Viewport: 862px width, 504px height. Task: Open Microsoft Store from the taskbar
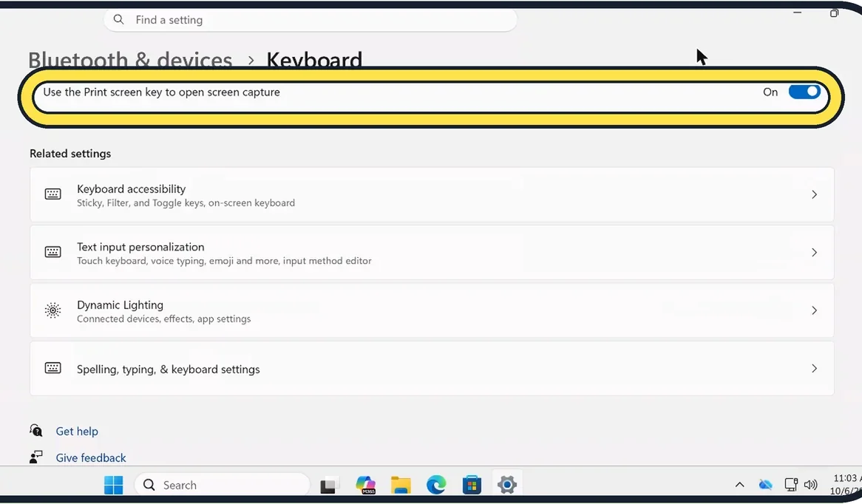coord(472,485)
